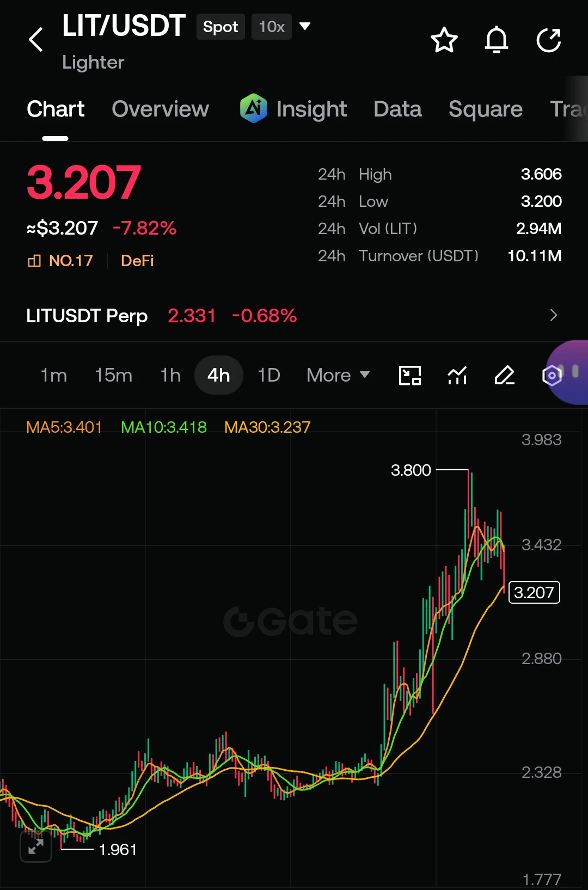The width and height of the screenshot is (588, 890).
Task: Tap the share icon
Action: [x=549, y=40]
